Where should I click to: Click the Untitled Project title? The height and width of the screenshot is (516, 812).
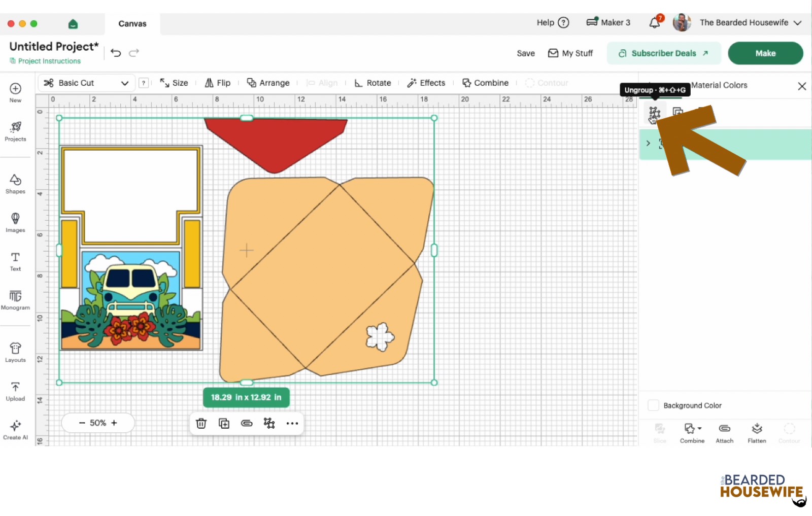click(54, 46)
